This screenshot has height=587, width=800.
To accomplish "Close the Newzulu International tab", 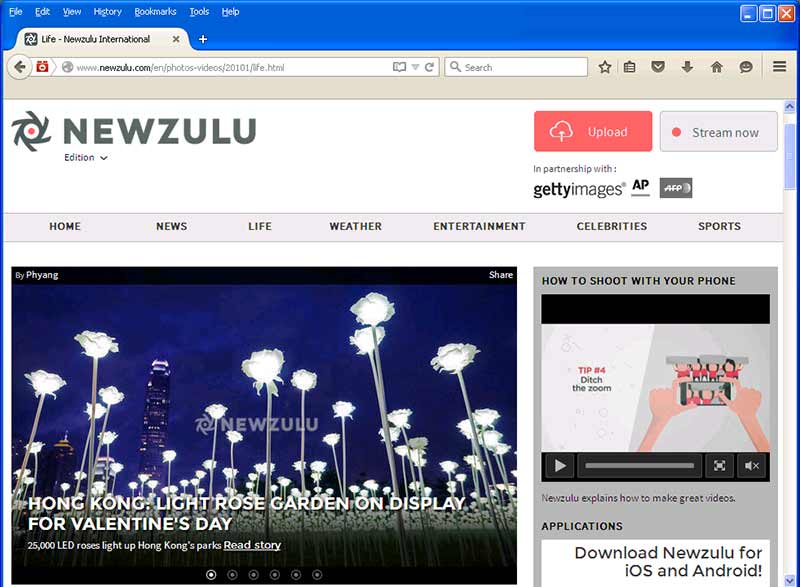I will click(176, 39).
